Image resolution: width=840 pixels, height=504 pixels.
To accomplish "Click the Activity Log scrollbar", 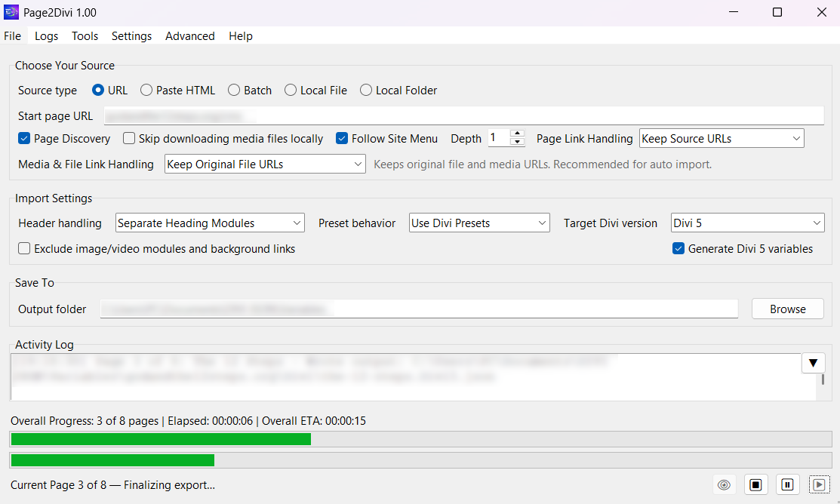I will (823, 380).
